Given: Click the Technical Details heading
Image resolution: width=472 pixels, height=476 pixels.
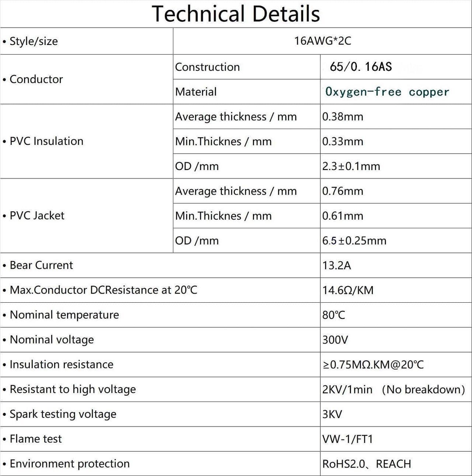Looking at the screenshot, I should [236, 14].
